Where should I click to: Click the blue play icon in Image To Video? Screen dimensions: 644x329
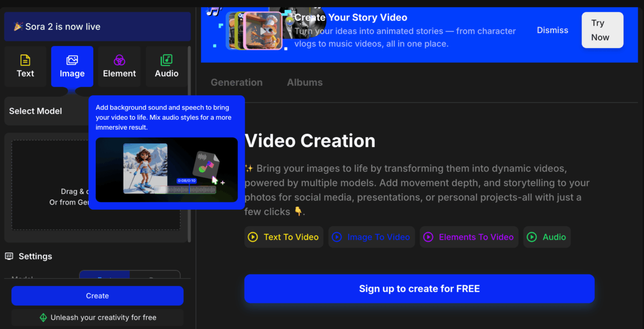coord(337,237)
